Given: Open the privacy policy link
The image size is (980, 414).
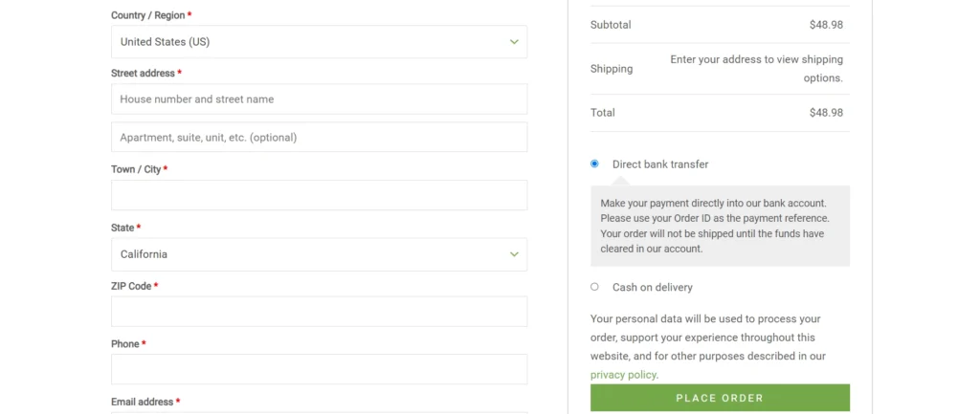Looking at the screenshot, I should coord(623,375).
